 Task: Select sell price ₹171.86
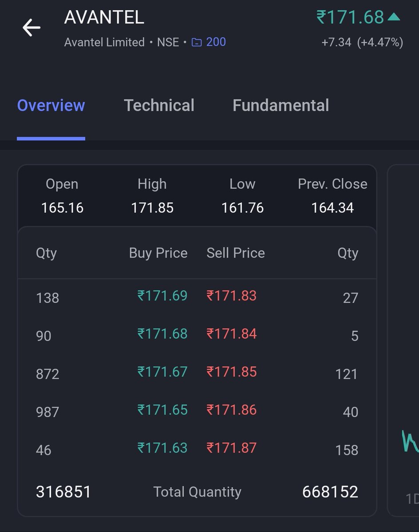coord(232,410)
